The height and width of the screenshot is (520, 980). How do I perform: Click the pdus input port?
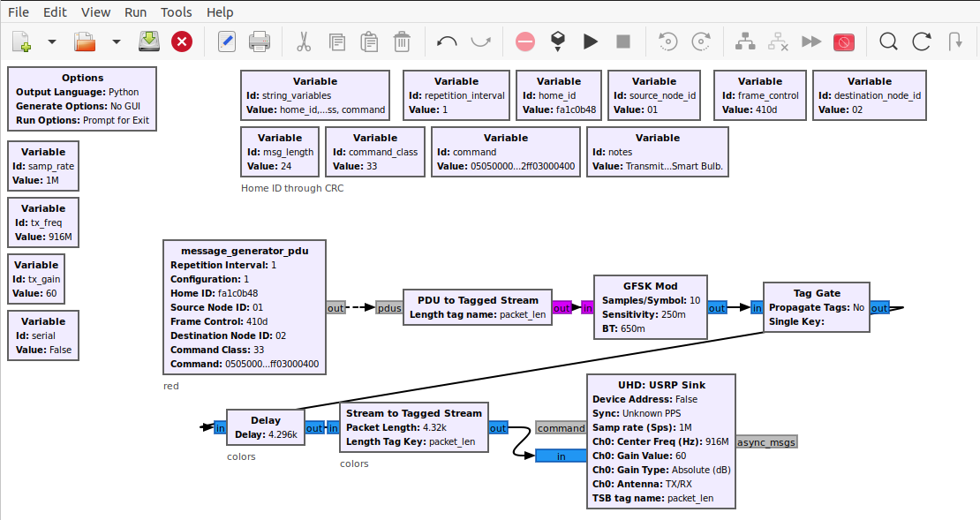tap(389, 307)
